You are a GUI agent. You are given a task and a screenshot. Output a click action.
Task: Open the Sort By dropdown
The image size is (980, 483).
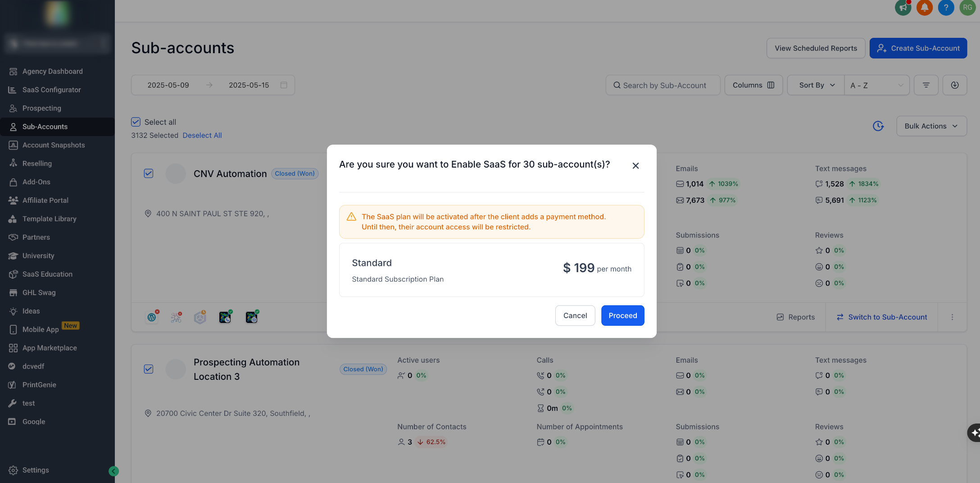pyautogui.click(x=816, y=85)
